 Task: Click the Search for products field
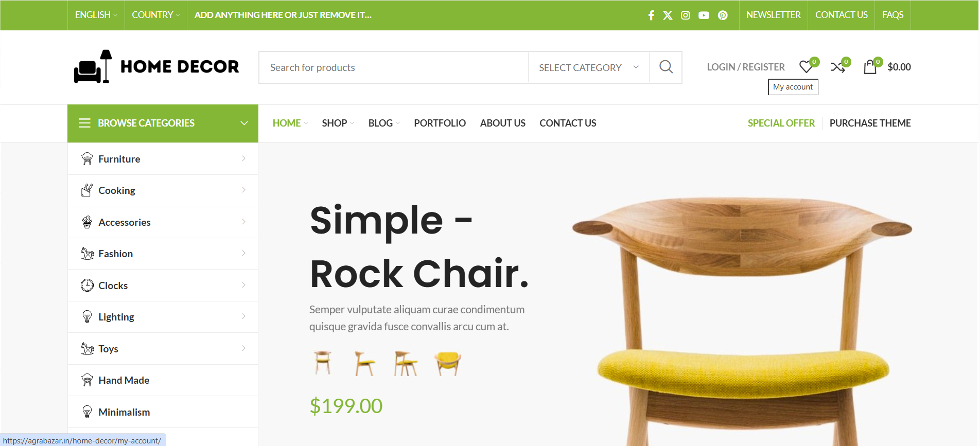coord(394,67)
